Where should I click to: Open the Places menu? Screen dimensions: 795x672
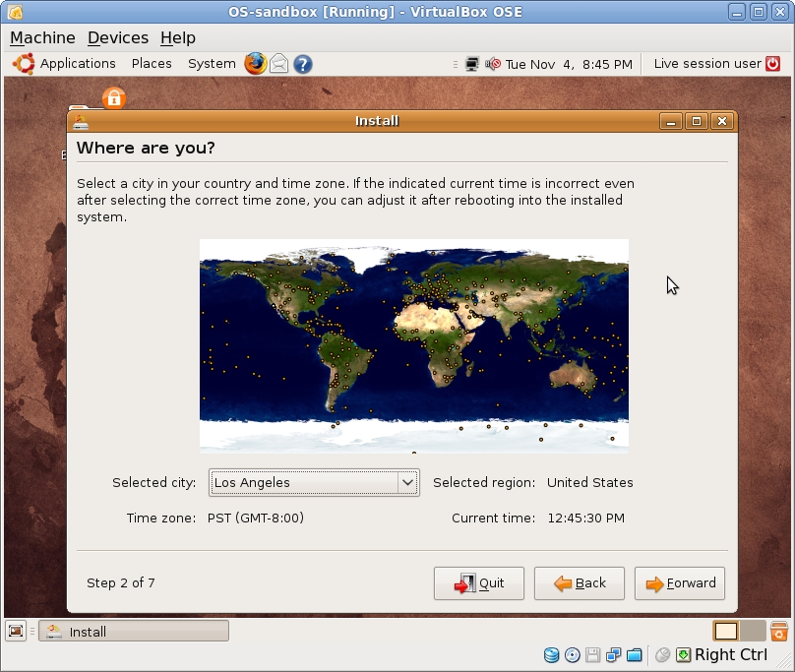coord(152,64)
